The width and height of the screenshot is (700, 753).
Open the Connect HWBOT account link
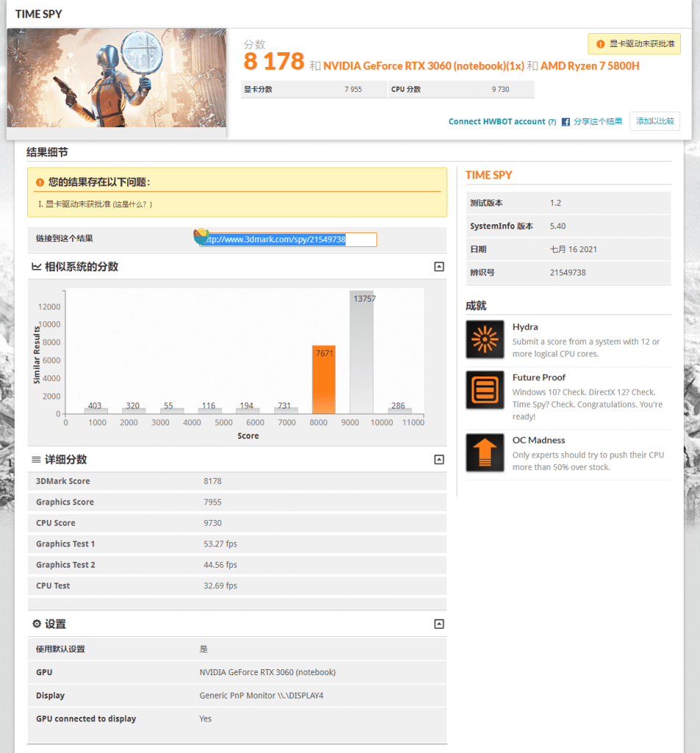pos(497,121)
